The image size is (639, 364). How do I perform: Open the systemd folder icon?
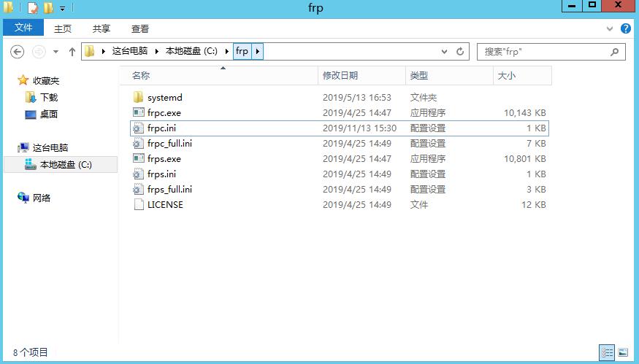point(138,97)
